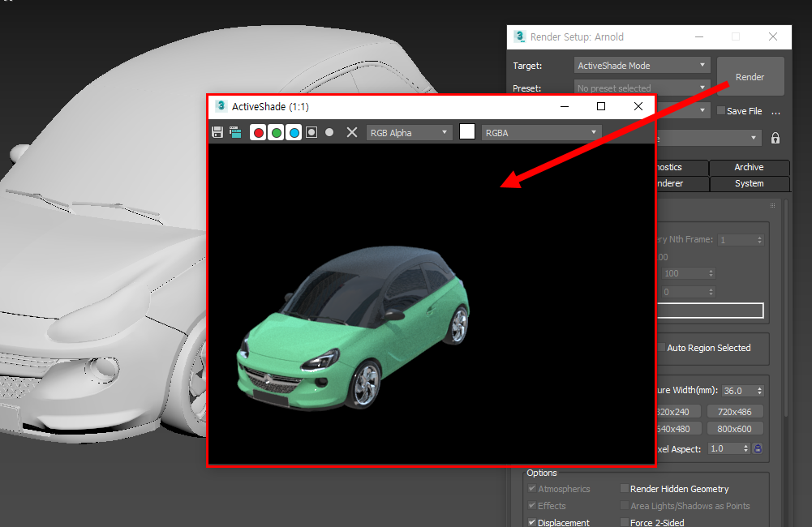The width and height of the screenshot is (812, 527).
Task: Open the RGB Alpha channel dropdown
Action: click(409, 133)
